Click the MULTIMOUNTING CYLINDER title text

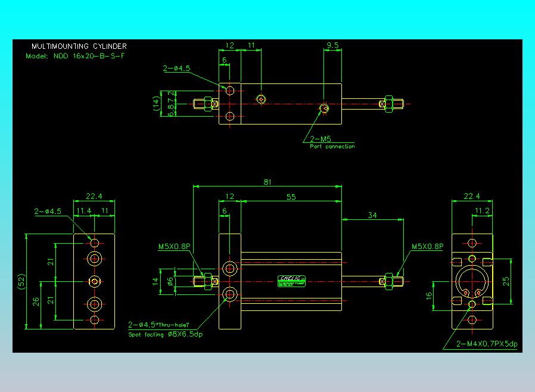click(x=79, y=46)
